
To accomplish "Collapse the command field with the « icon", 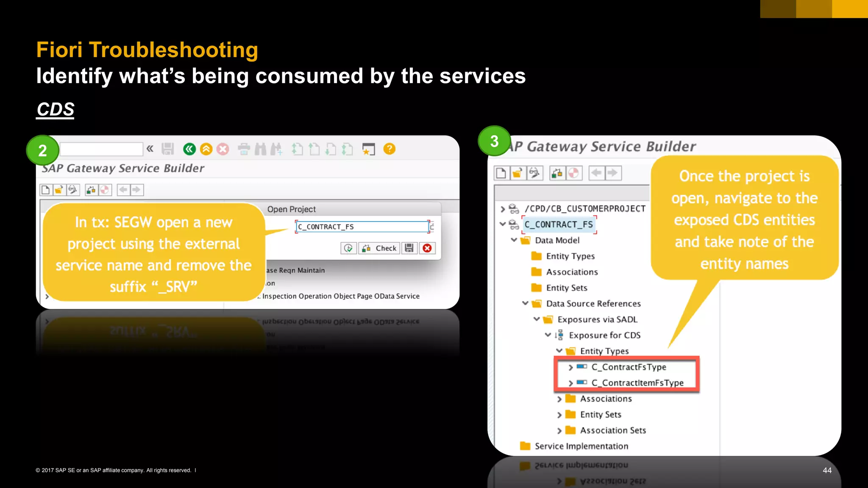I will [x=150, y=149].
